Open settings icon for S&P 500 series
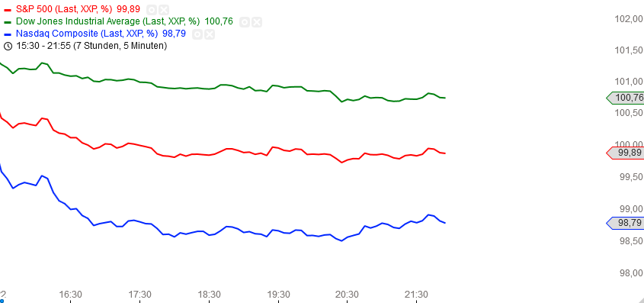The width and height of the screenshot is (644, 303). click(x=152, y=10)
